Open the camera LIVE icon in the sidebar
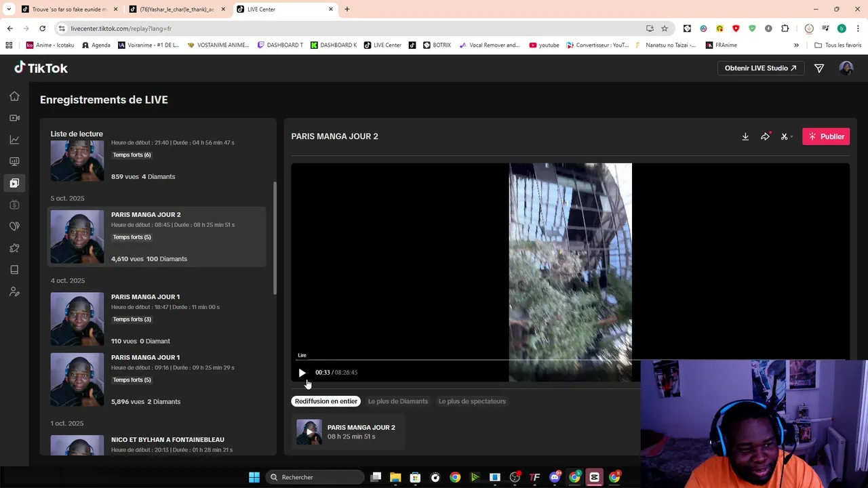This screenshot has height=488, width=868. tap(14, 118)
